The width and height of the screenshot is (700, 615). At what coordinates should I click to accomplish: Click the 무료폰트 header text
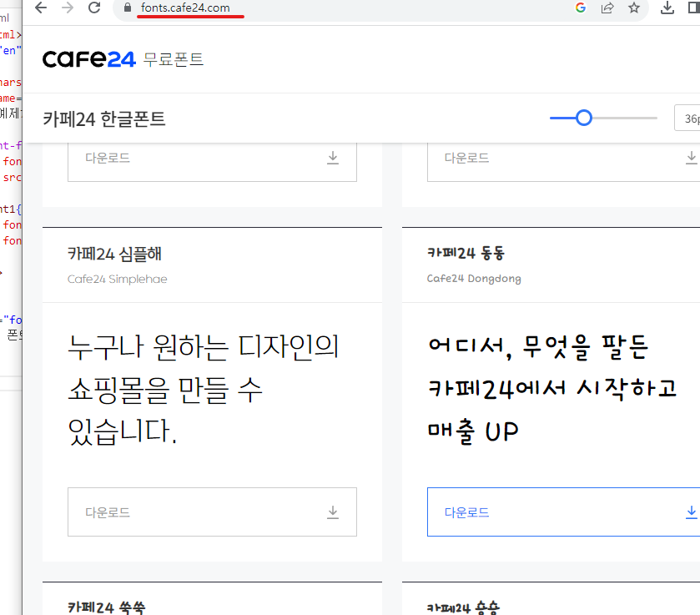tap(174, 59)
